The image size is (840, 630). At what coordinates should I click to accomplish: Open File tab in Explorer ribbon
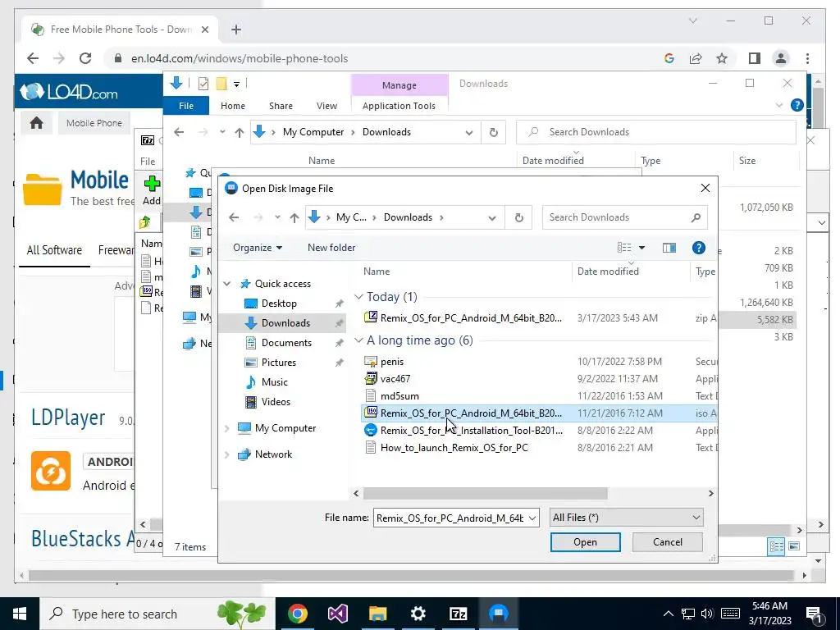pyautogui.click(x=186, y=106)
